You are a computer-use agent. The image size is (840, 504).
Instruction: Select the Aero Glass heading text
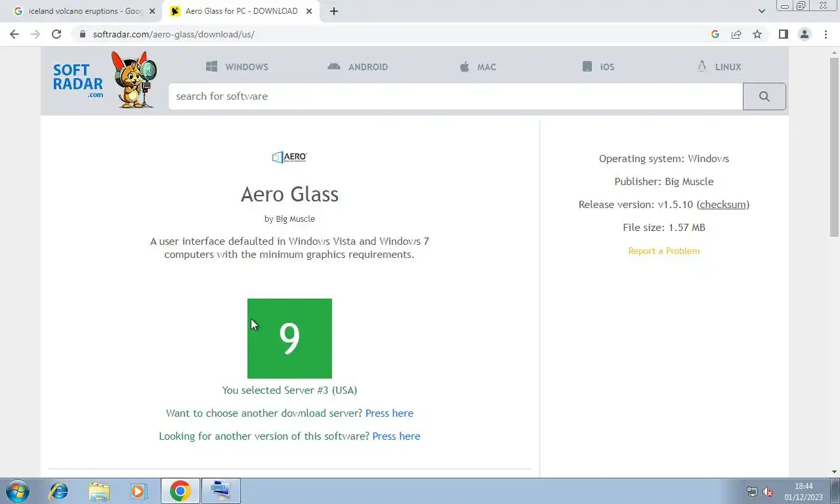(289, 194)
